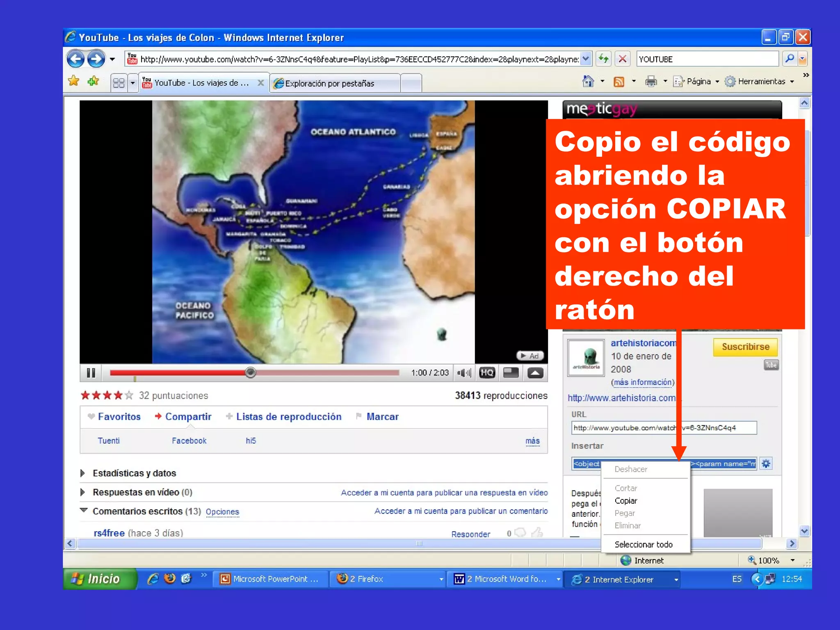Open the RSS feeds icon
This screenshot has height=630, width=840.
click(619, 82)
